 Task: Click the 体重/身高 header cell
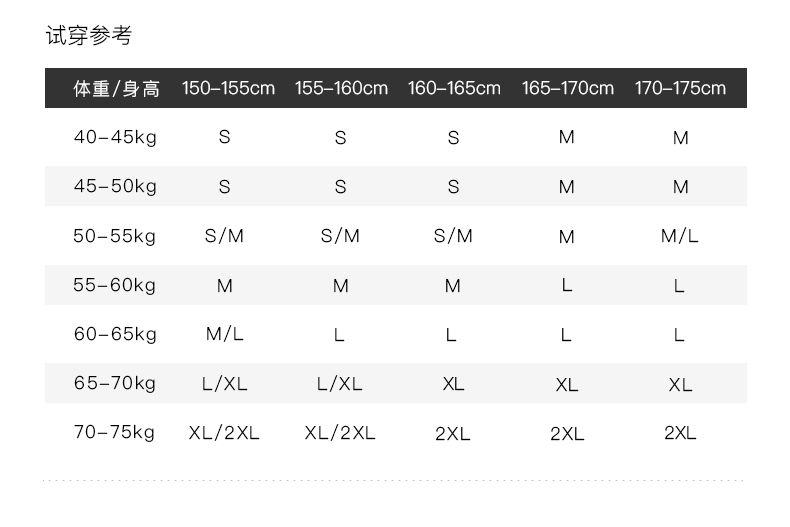[x=116, y=89]
